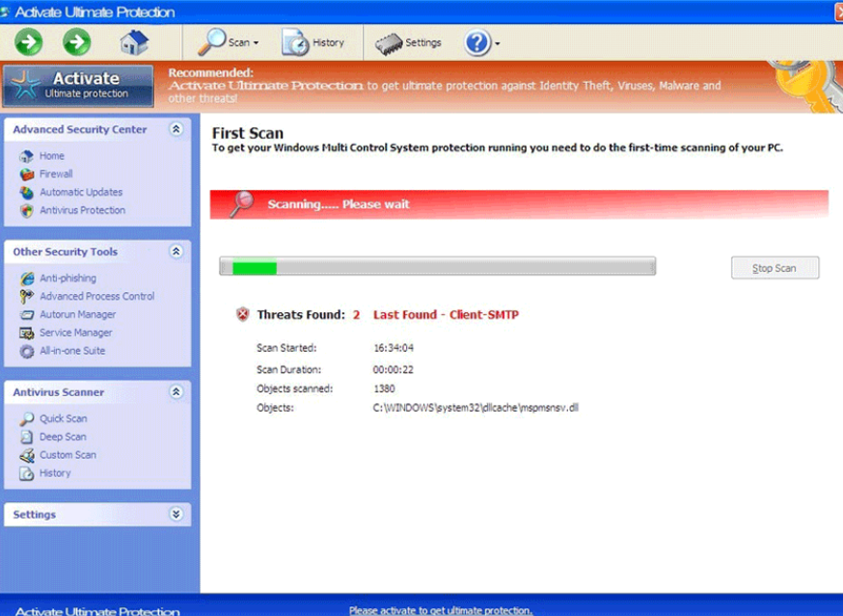The image size is (843, 616).
Task: Start Quick Scan from sidebar link
Action: pyautogui.click(x=63, y=418)
